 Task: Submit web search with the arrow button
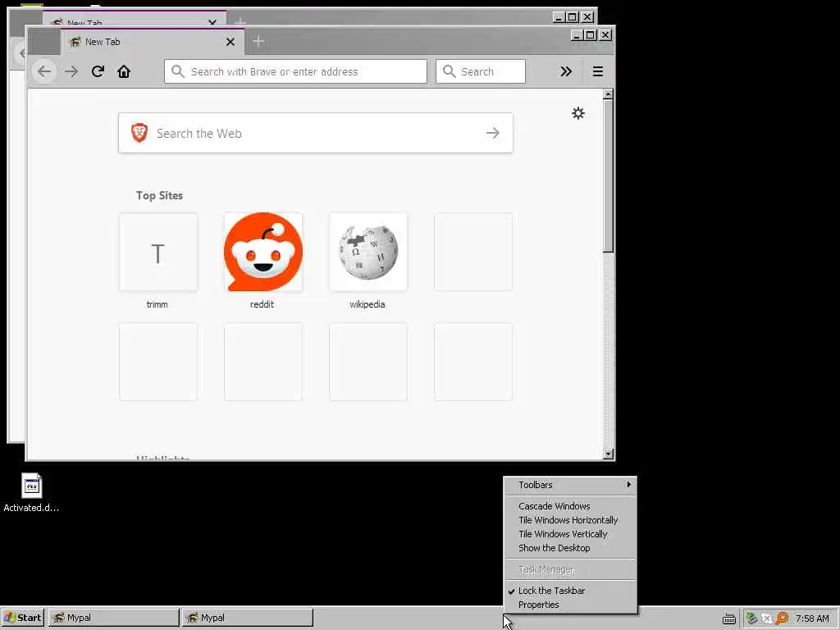coord(493,133)
